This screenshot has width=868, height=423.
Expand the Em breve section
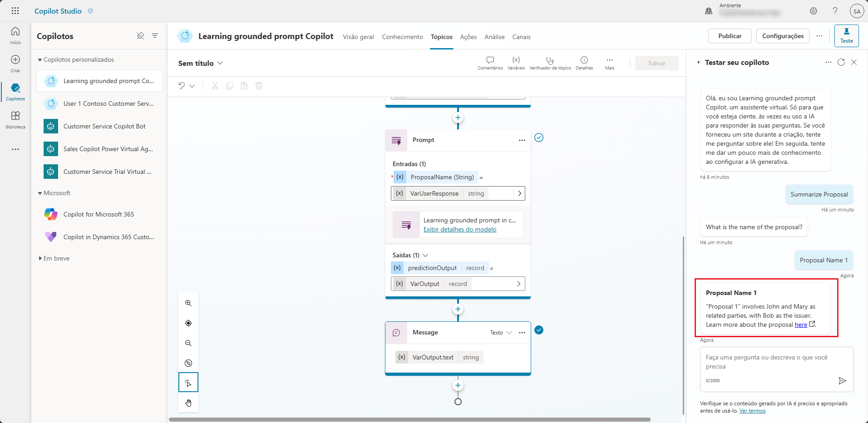[40, 258]
